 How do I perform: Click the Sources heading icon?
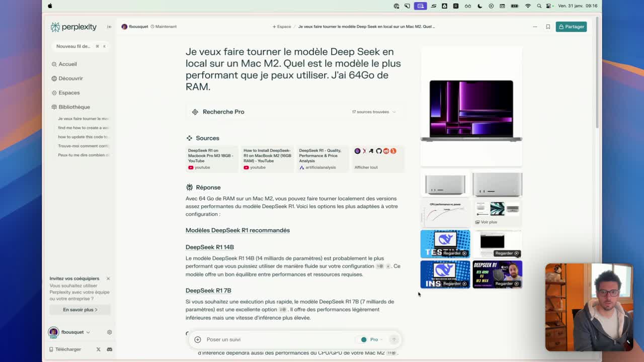tap(189, 138)
